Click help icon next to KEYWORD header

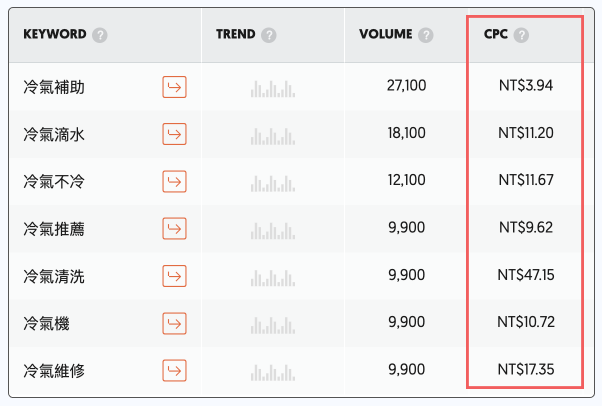click(x=99, y=35)
